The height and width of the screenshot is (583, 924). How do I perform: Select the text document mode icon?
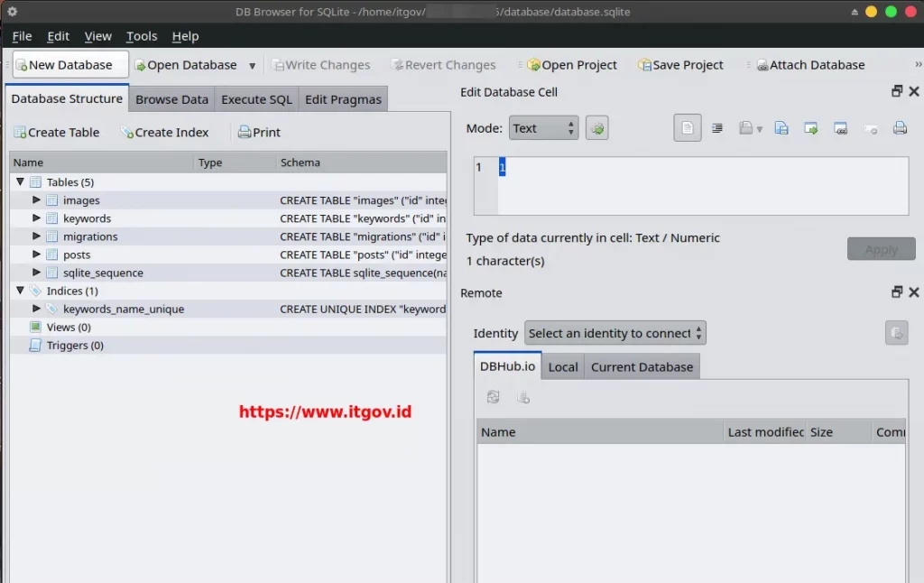pos(688,127)
